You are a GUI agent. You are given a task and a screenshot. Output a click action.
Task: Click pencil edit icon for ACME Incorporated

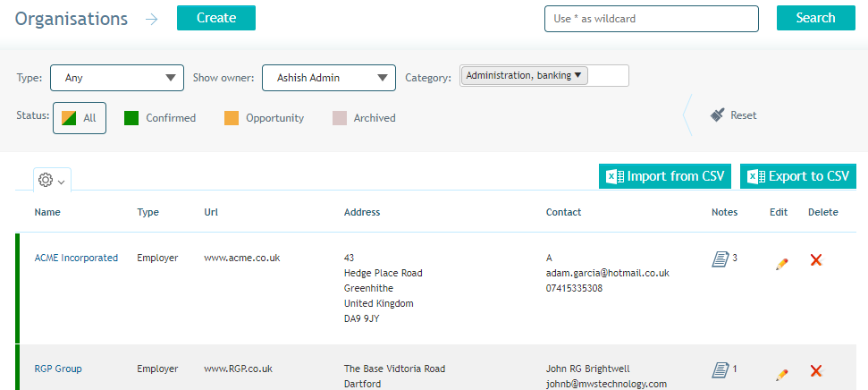click(x=781, y=264)
